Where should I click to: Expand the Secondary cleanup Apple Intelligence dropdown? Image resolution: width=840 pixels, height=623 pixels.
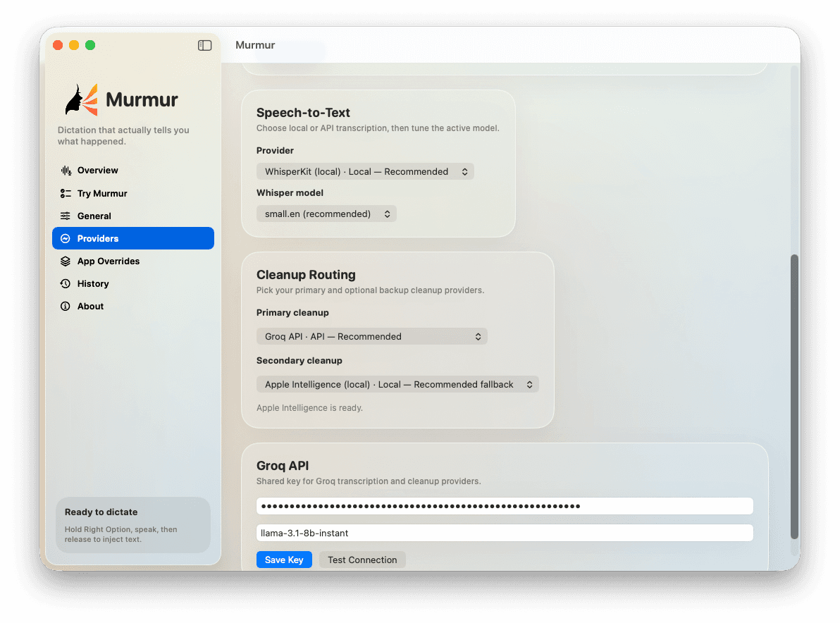click(x=397, y=384)
